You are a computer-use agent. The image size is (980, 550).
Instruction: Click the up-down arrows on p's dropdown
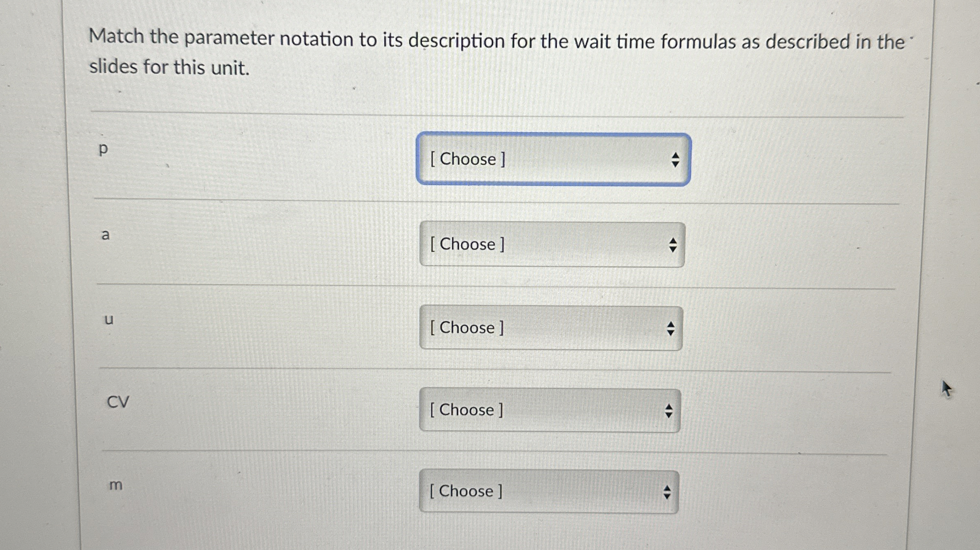pyautogui.click(x=676, y=160)
